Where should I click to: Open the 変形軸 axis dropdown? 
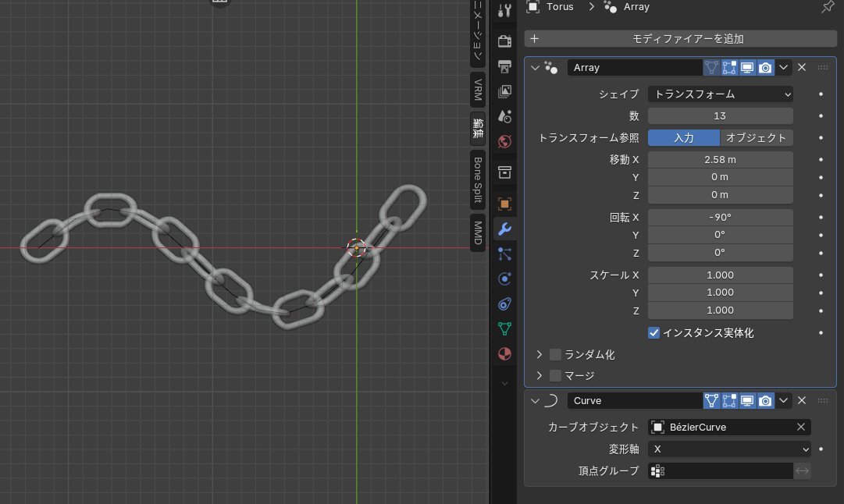[729, 449]
